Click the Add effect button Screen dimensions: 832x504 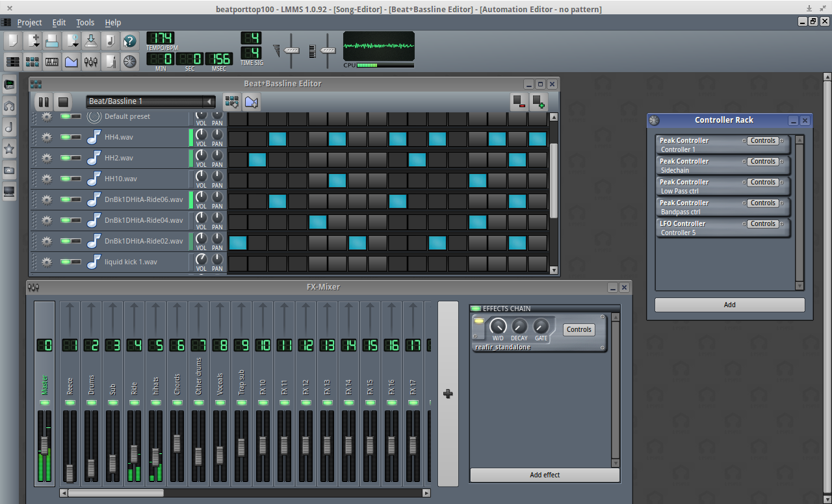(544, 475)
